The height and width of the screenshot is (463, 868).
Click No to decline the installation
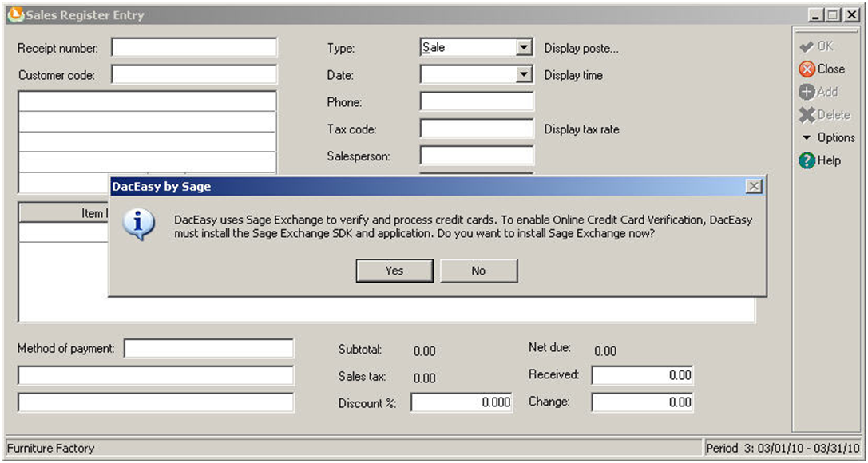pos(479,271)
